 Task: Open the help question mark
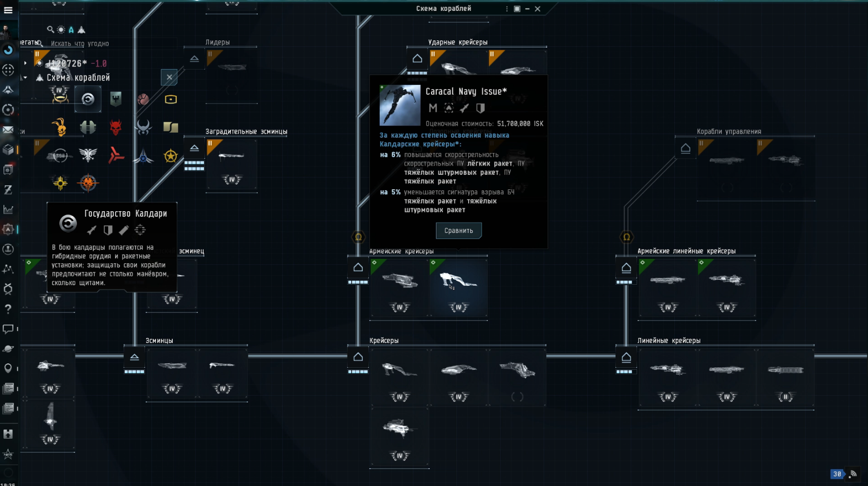pos(8,309)
